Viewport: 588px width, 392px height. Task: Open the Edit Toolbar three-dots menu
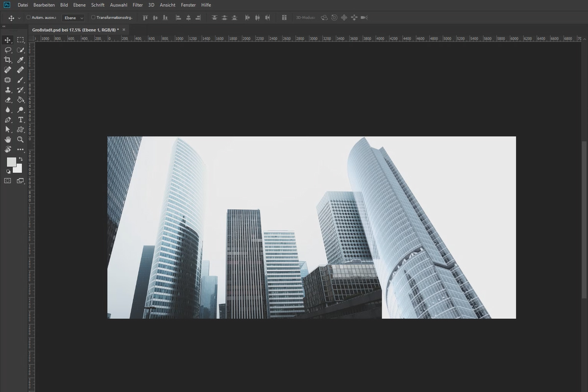click(x=21, y=149)
